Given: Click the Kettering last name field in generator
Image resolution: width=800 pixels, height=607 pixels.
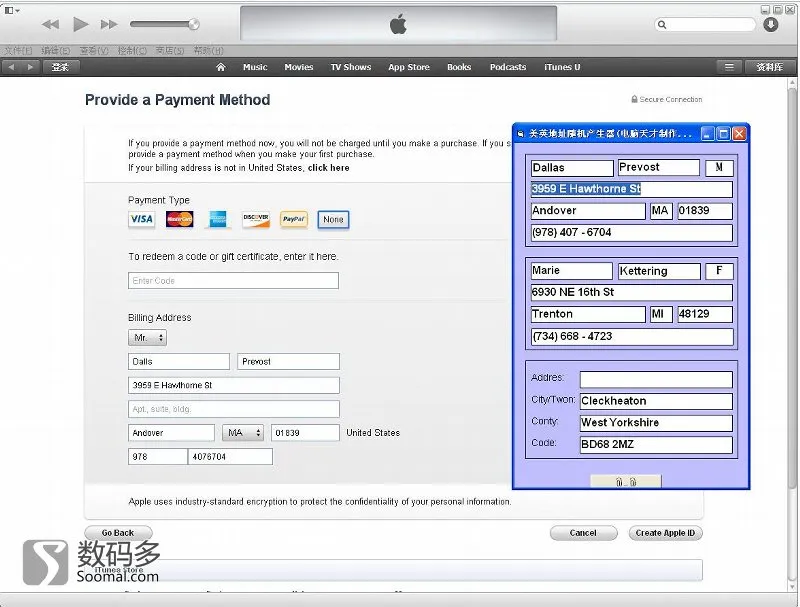Looking at the screenshot, I should (659, 271).
